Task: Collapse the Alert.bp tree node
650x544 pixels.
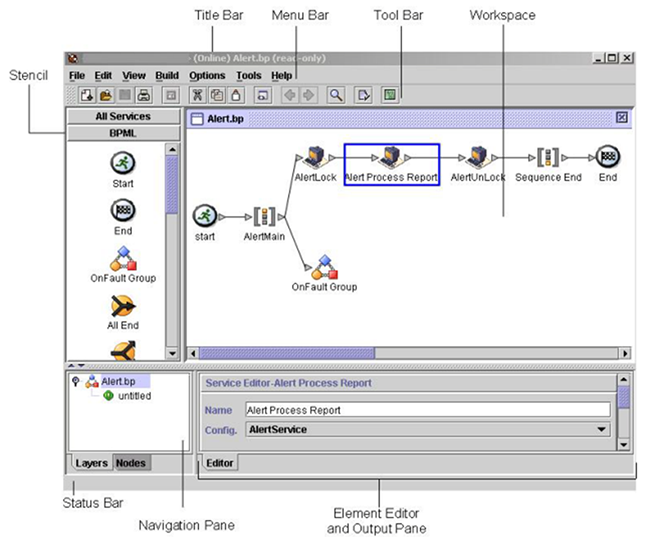Action: pyautogui.click(x=76, y=381)
